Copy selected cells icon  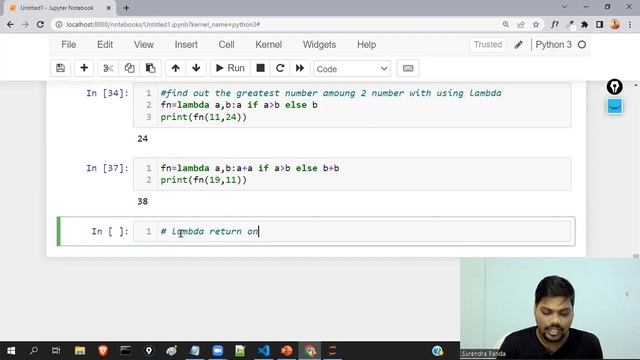pos(129,68)
